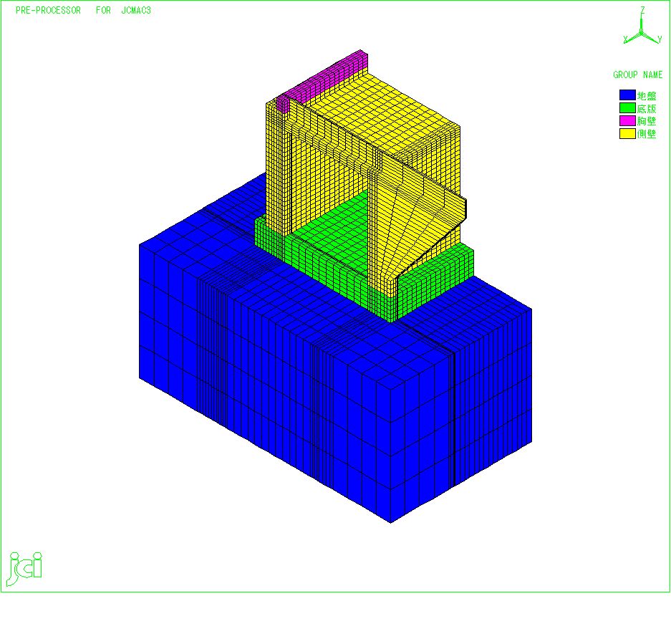
Task: Click the blue 地盤 legend swatch
Action: pos(627,95)
